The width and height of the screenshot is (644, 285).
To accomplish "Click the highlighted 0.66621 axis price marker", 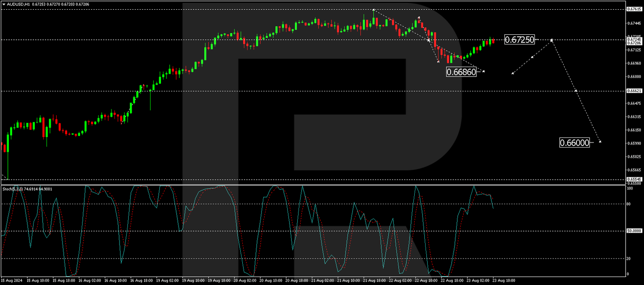I will (x=634, y=91).
